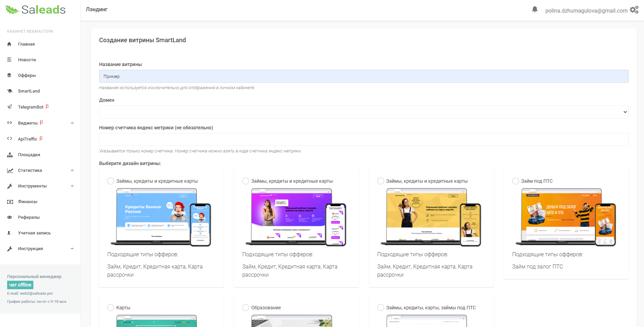Viewport: 644px width, 327px height.
Task: Click hint 'Название используется исключительно для отображения'
Action: [176, 88]
